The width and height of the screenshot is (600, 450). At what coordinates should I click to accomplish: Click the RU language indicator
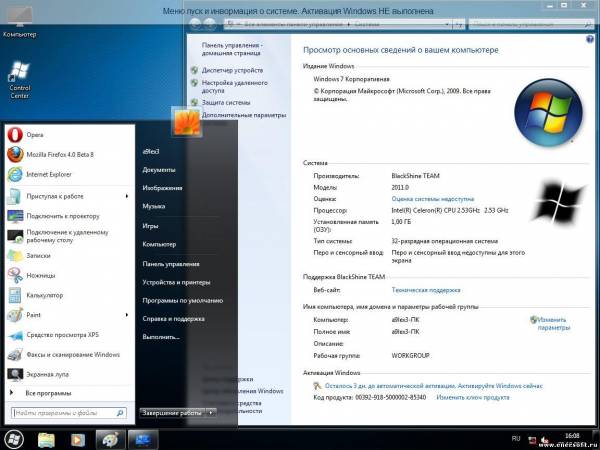tap(516, 439)
